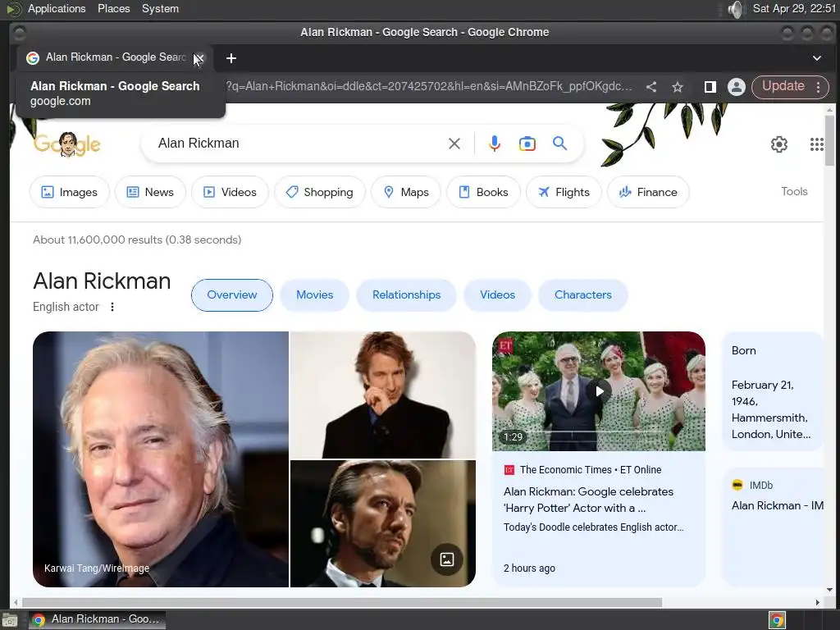Screen dimensions: 840x630
Task: Click the IMDb logo icon
Action: (737, 485)
